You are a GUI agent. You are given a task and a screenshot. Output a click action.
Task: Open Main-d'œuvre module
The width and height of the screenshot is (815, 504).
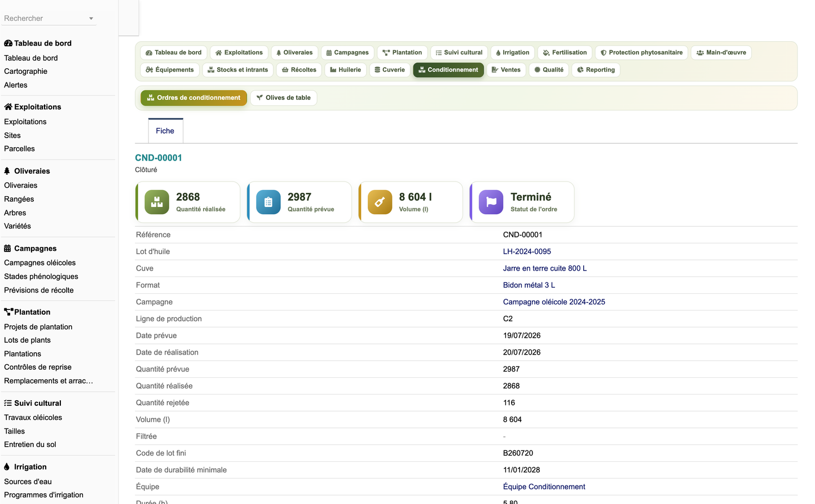(x=721, y=52)
